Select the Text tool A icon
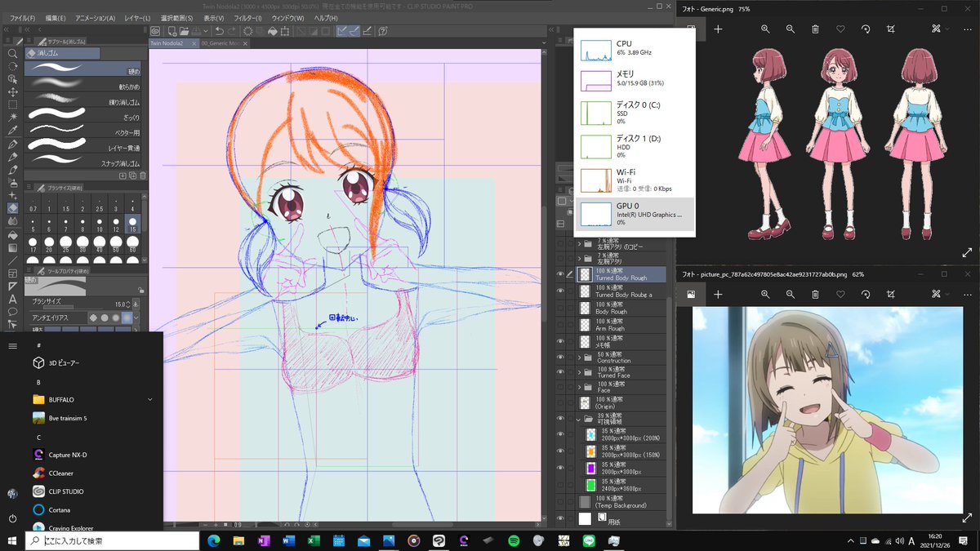 [12, 299]
